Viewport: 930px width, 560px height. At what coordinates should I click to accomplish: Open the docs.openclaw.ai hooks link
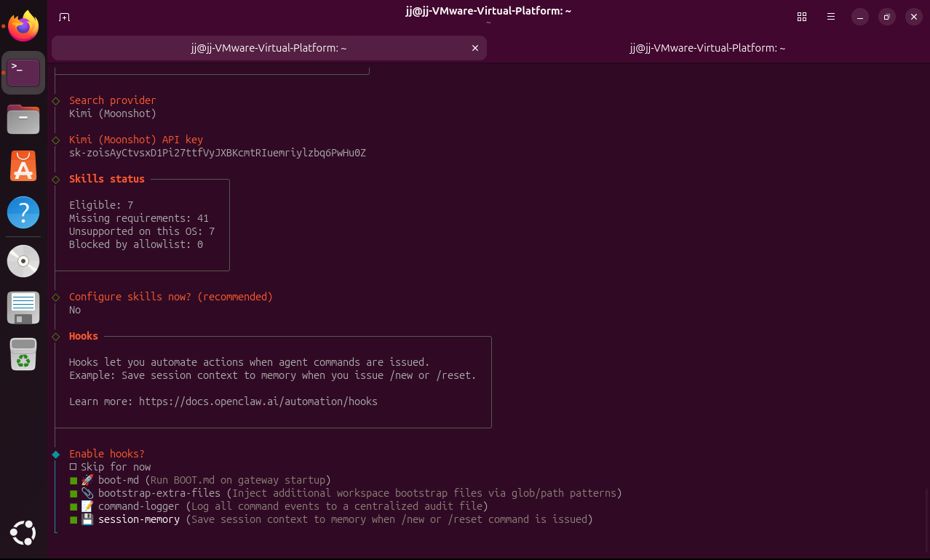point(258,401)
